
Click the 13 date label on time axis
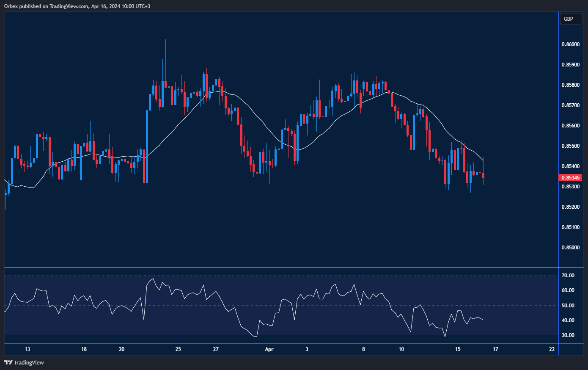coord(27,349)
